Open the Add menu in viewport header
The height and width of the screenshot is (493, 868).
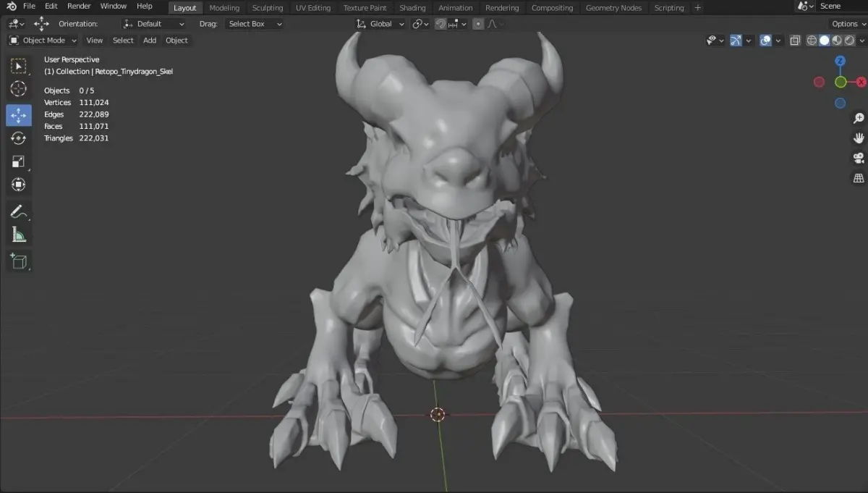150,41
